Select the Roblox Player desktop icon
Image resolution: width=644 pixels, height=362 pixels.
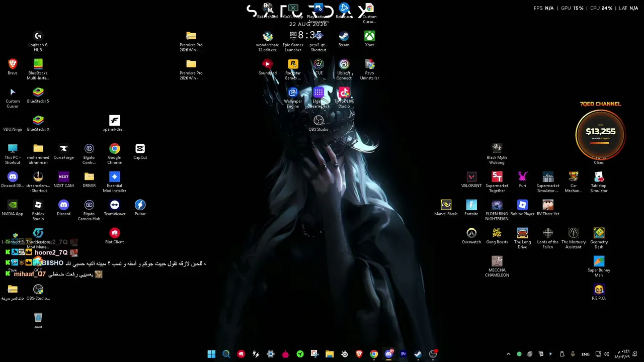[522, 208]
